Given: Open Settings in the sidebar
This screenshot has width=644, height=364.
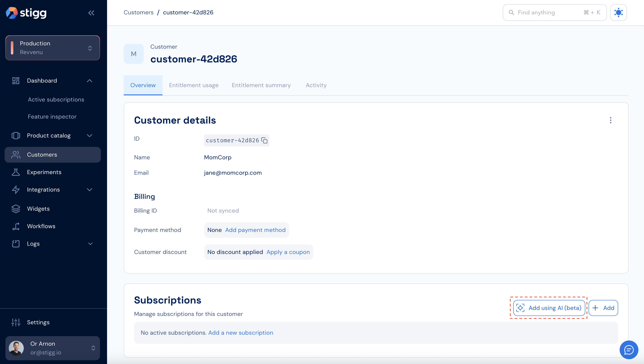Looking at the screenshot, I should [x=38, y=322].
